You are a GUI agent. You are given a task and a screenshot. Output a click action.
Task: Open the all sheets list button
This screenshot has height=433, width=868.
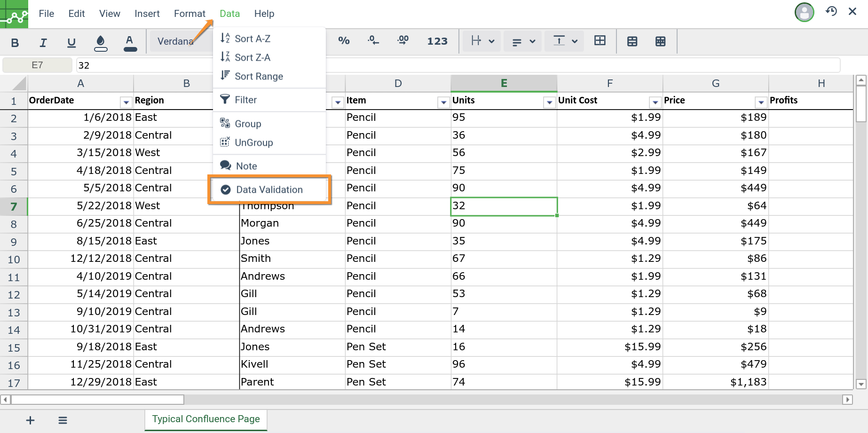pyautogui.click(x=63, y=420)
